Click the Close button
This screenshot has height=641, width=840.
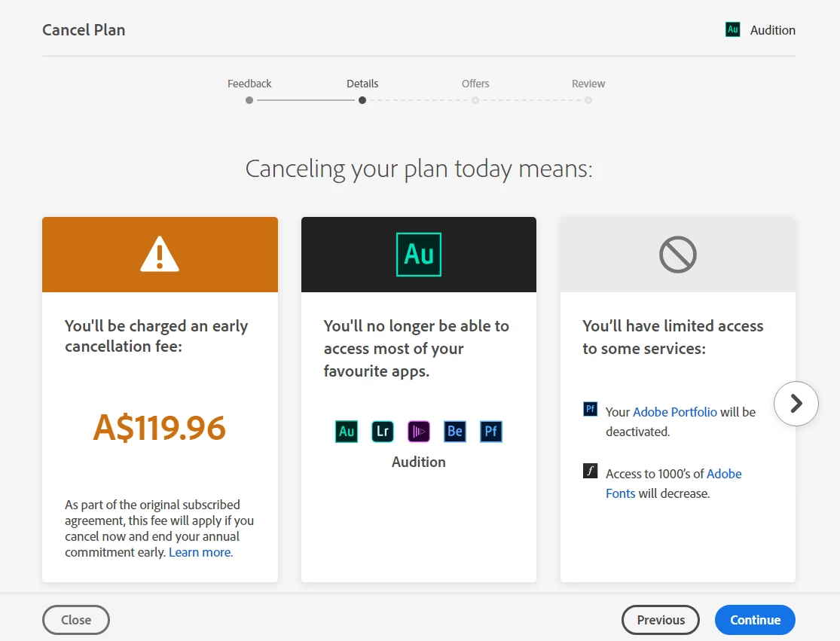[x=76, y=620]
